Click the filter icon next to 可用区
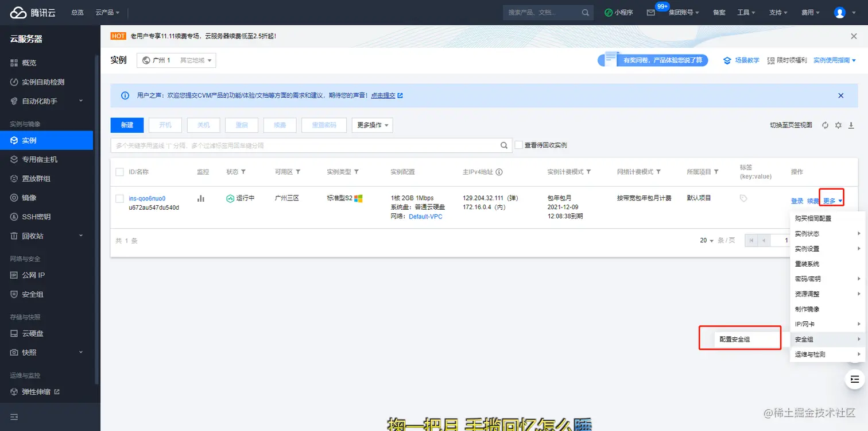The height and width of the screenshot is (431, 868). point(298,172)
